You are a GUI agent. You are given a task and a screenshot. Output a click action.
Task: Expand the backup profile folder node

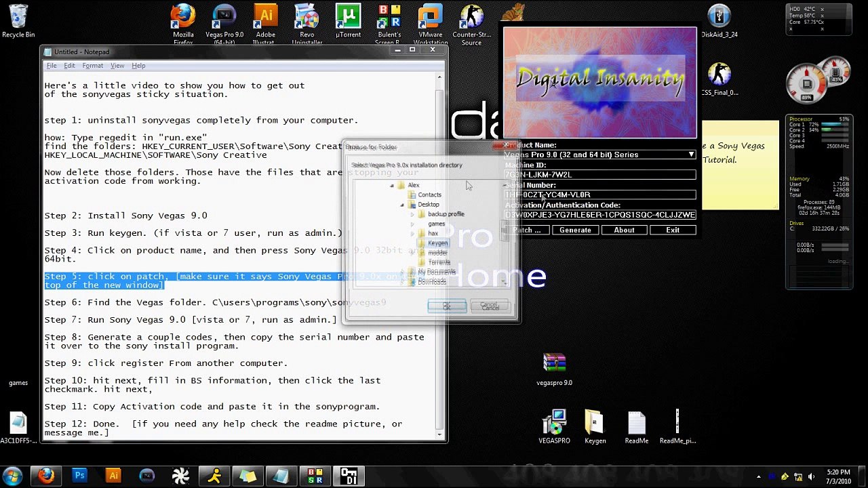click(412, 214)
